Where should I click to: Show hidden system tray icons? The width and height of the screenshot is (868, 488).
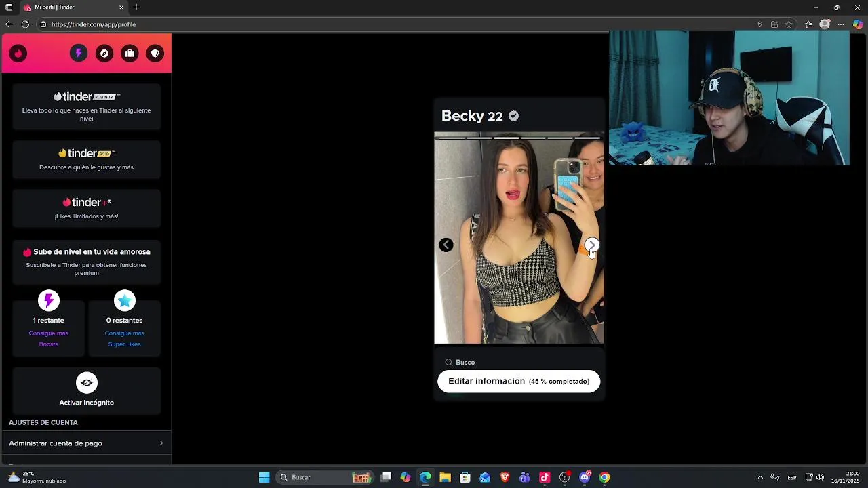tap(760, 477)
